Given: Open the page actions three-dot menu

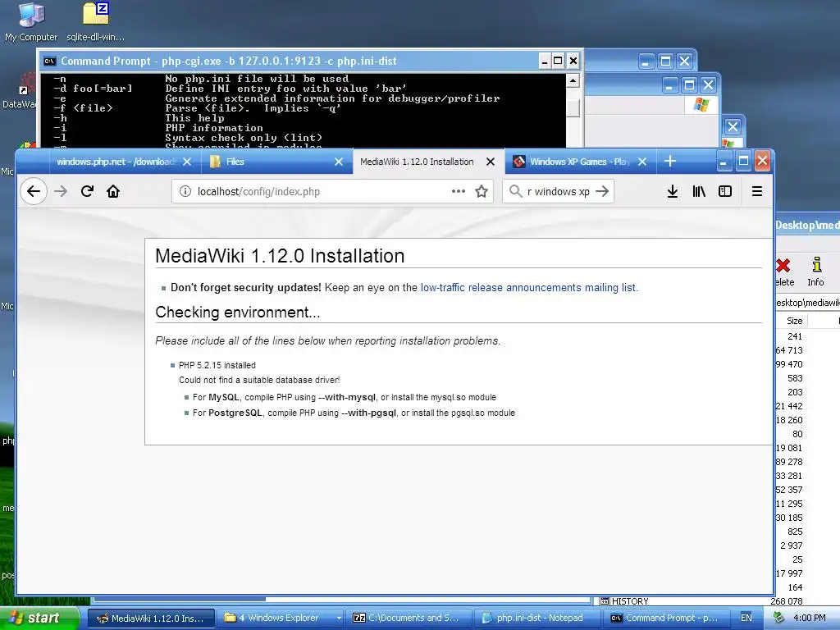Looking at the screenshot, I should pyautogui.click(x=458, y=191).
